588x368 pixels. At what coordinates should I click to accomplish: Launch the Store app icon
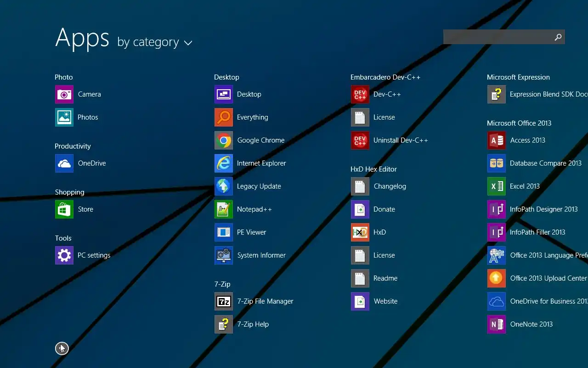pos(64,209)
